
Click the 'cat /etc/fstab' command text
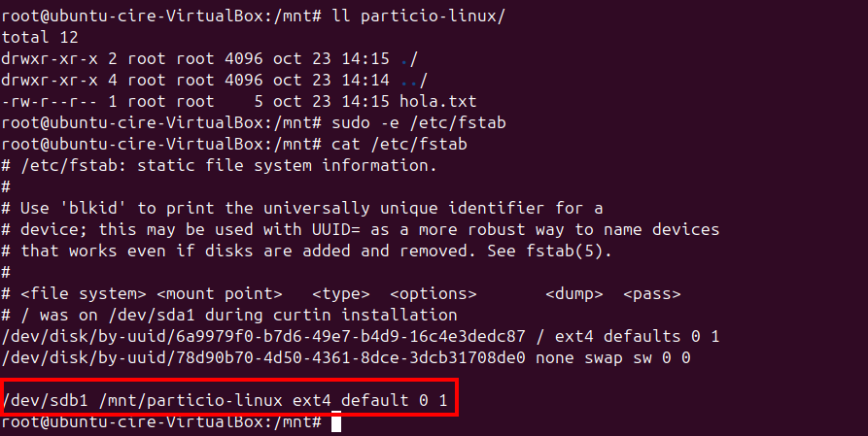click(399, 144)
